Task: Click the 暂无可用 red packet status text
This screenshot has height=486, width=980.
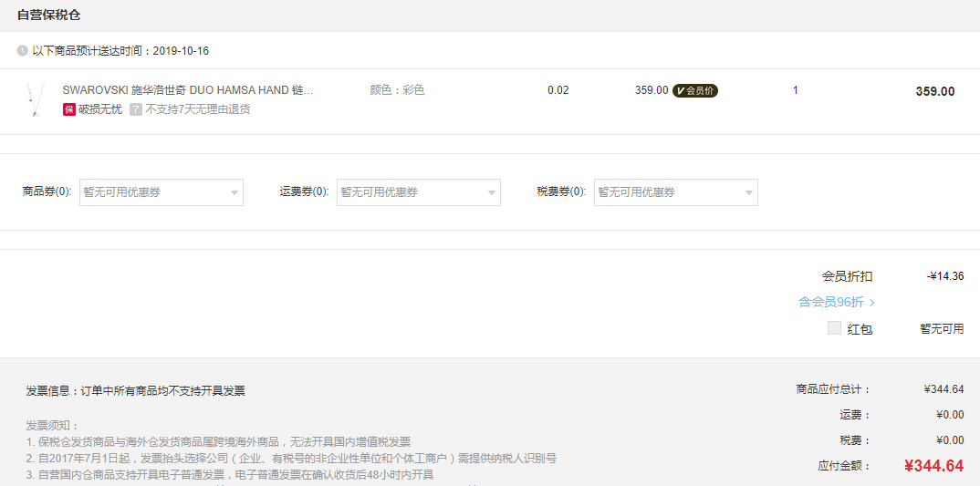Action: point(942,328)
